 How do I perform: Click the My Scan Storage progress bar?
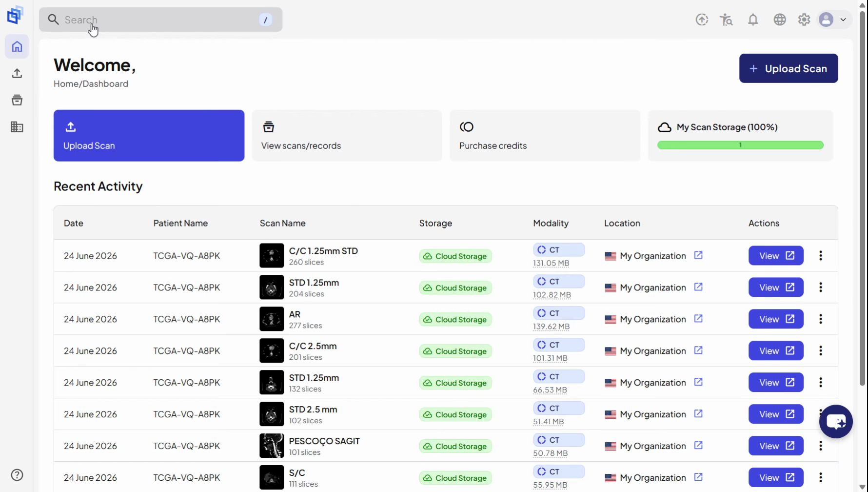pos(740,145)
